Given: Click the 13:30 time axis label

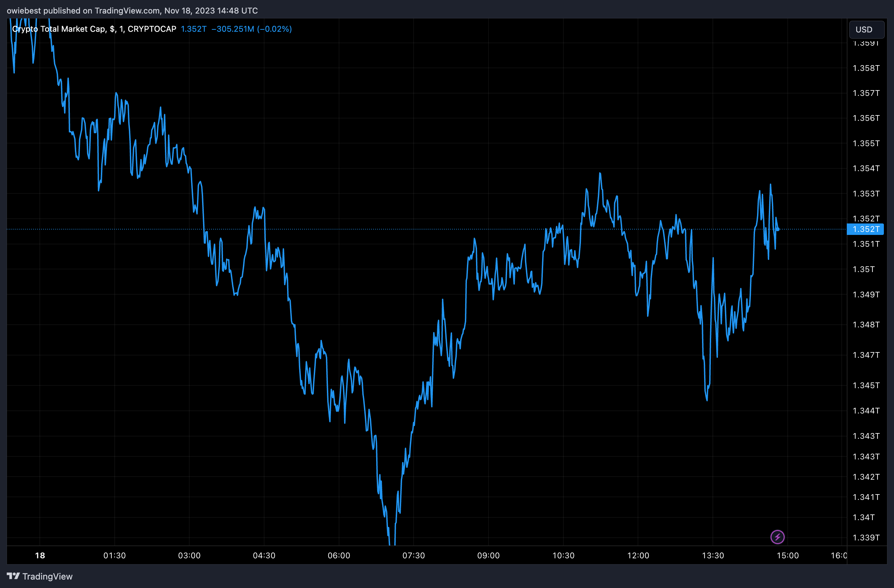Looking at the screenshot, I should click(713, 555).
